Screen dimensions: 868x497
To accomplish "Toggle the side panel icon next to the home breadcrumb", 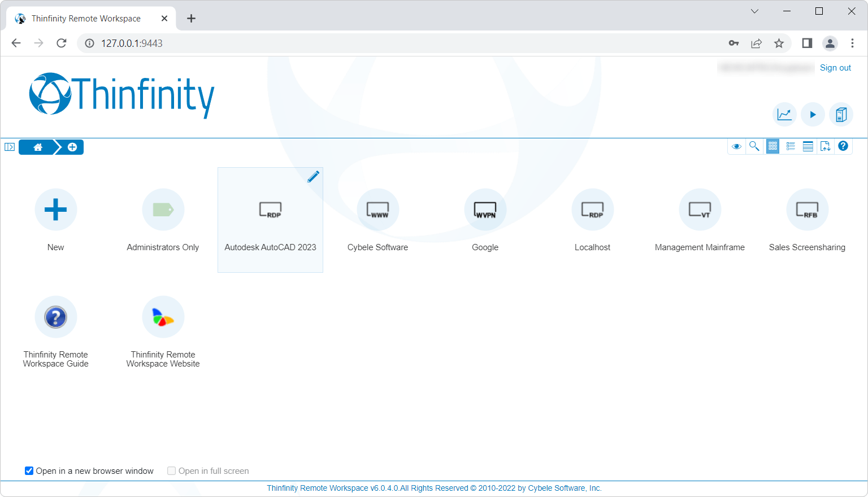I will pyautogui.click(x=10, y=147).
